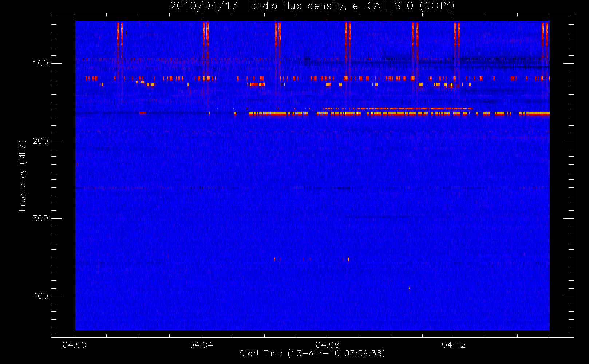Select the 04:00 time tick label
Viewport: 589px width, 364px height.
(75, 345)
